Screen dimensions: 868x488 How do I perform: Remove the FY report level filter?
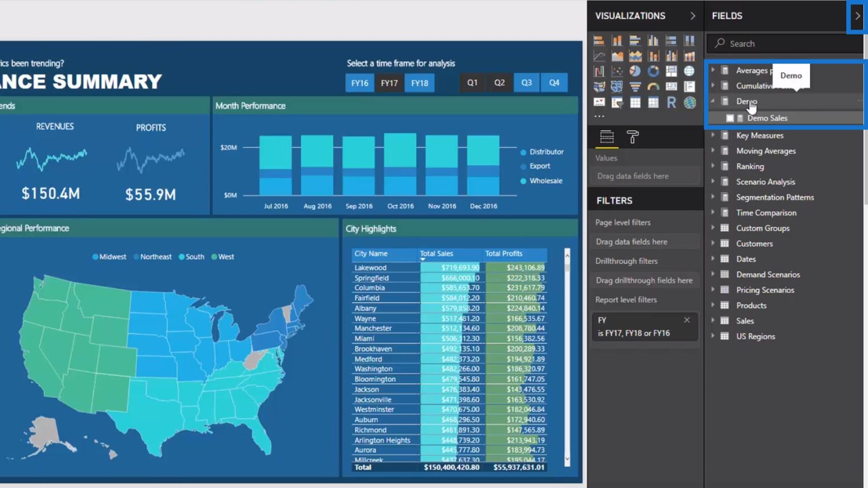(687, 320)
